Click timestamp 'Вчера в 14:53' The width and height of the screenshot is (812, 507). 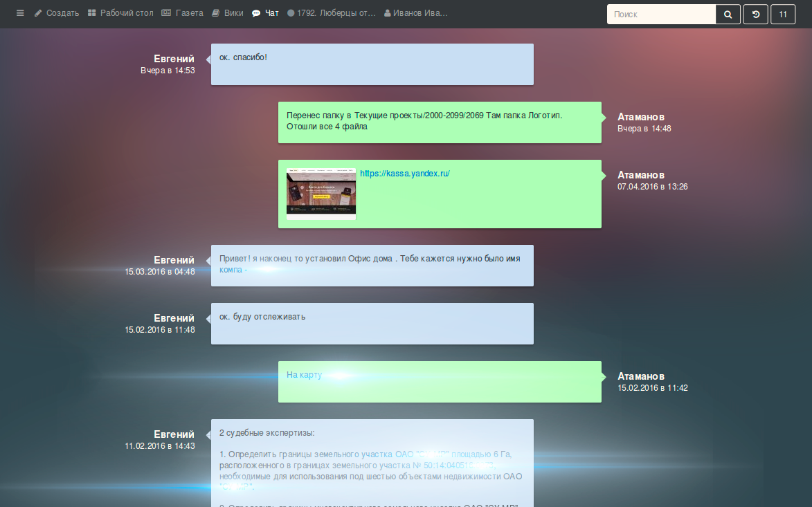point(168,71)
